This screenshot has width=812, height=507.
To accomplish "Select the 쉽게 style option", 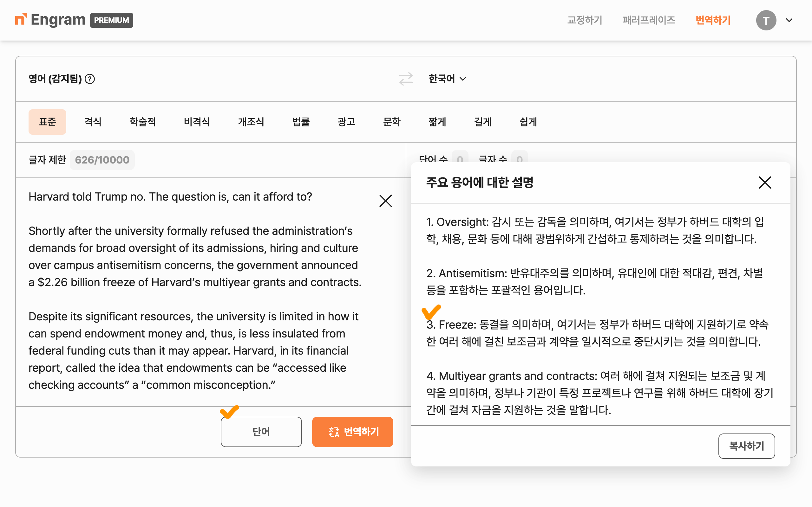I will (x=528, y=122).
